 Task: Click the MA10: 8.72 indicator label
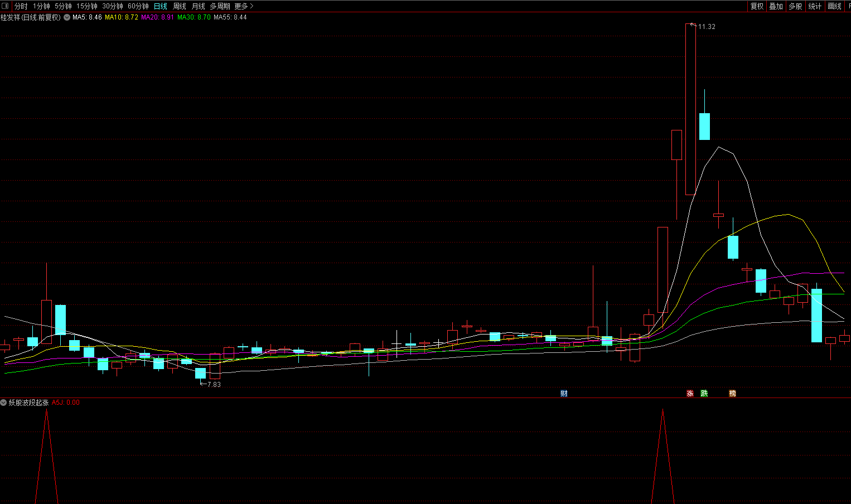122,17
